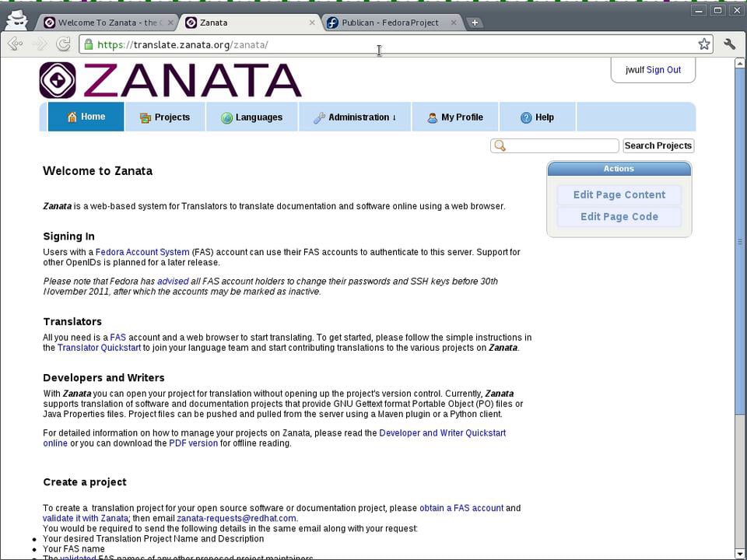
Task: Open the Help navigation item
Action: point(538,117)
